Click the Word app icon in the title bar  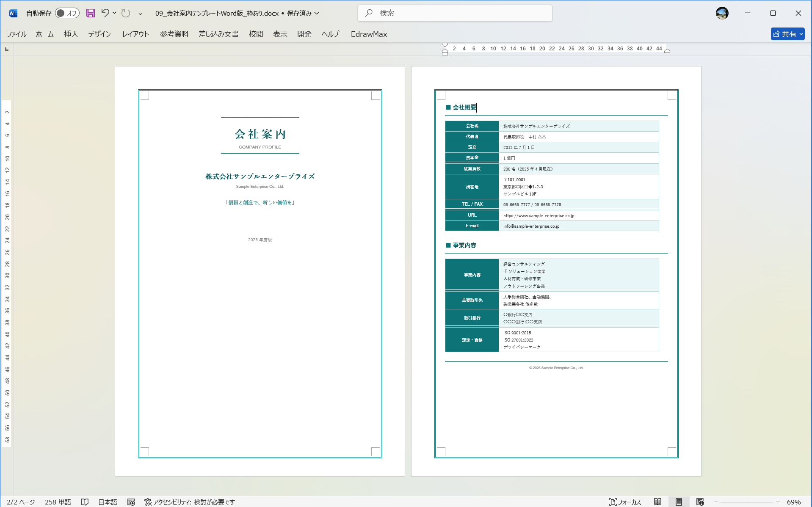[12, 13]
